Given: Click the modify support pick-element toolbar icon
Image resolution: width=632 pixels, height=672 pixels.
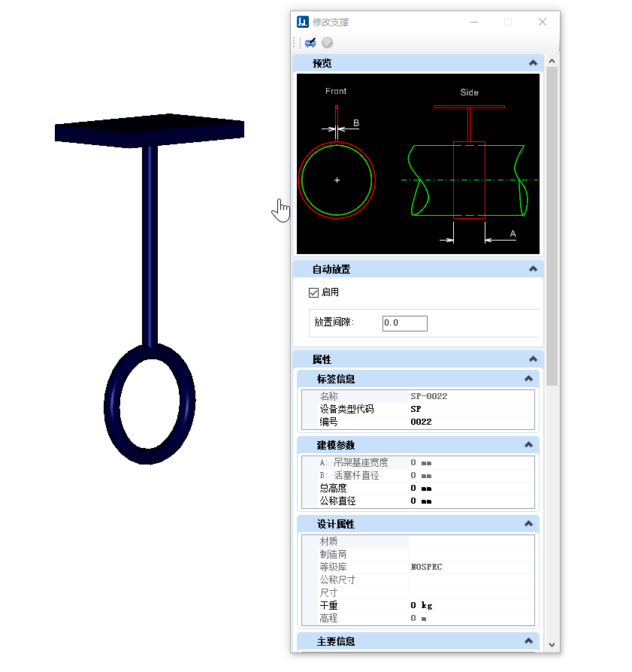Looking at the screenshot, I should 310,42.
